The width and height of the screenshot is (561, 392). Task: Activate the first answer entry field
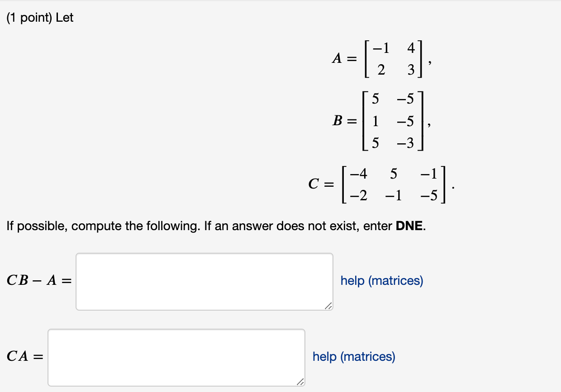[204, 280]
